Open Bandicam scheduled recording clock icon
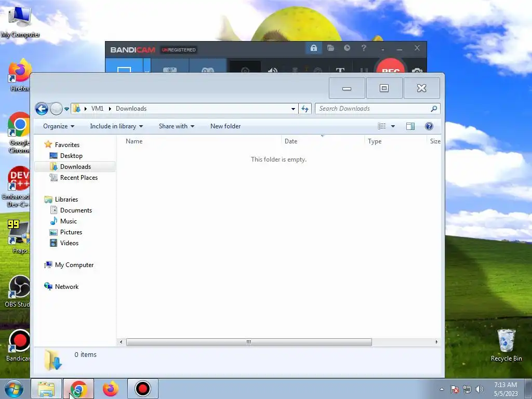Viewport: 532px width, 399px height. pos(347,48)
